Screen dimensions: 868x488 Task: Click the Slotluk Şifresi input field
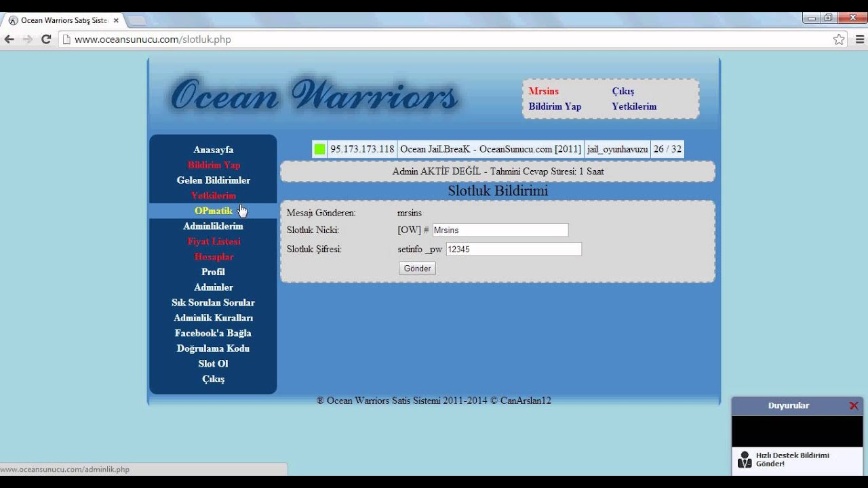[x=513, y=249]
